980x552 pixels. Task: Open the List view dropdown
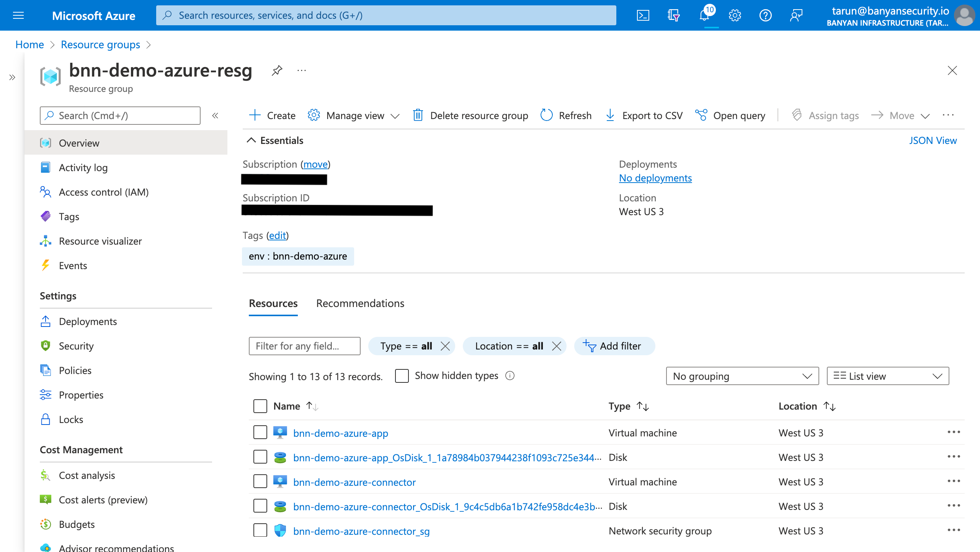click(x=887, y=376)
